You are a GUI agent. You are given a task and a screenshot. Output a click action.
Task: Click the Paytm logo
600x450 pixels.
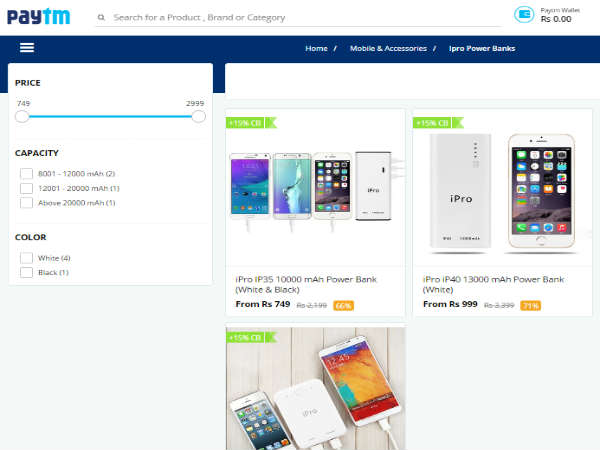[42, 17]
